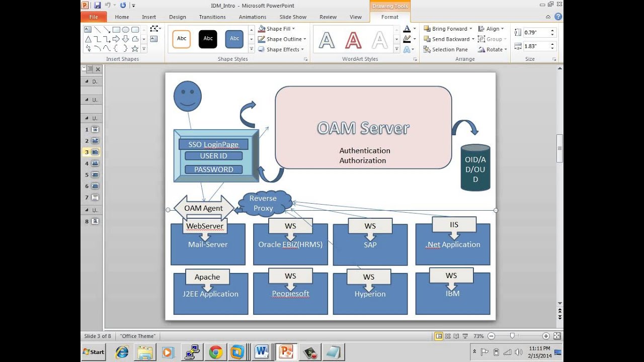Apply the red outlined WordArt style
Screen dimensions: 644x362
pos(353,40)
